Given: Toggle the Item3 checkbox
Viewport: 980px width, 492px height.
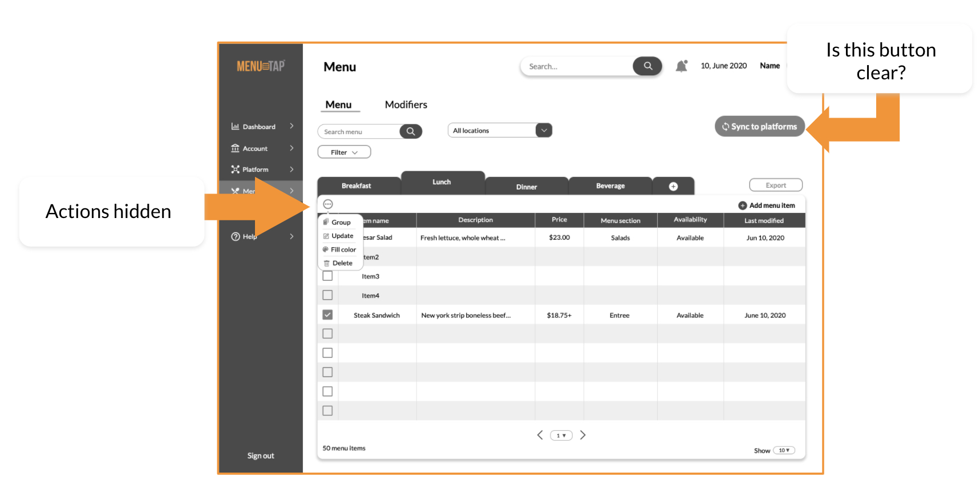Looking at the screenshot, I should [x=327, y=276].
